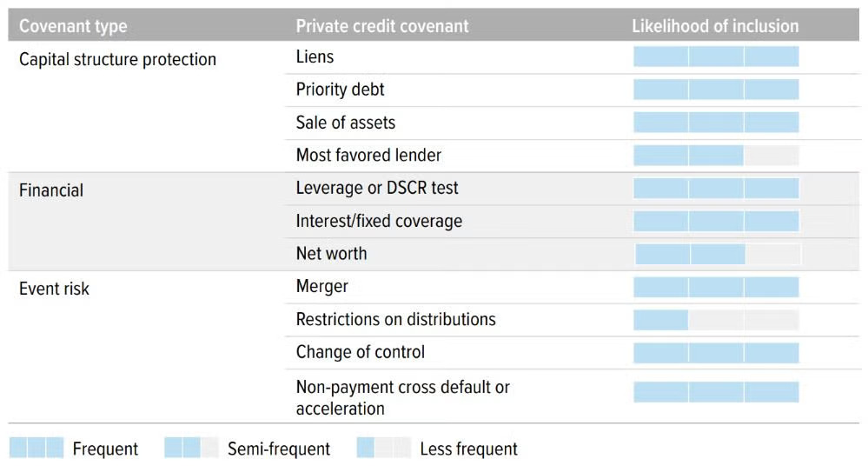Image resolution: width=868 pixels, height=472 pixels.
Task: Click the Private credit covenant column header
Action: point(381,26)
